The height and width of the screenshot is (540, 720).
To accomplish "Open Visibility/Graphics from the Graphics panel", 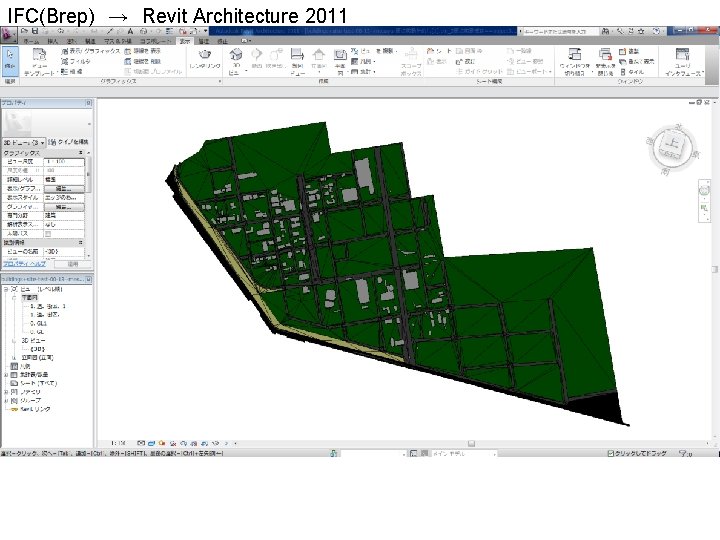I will click(91, 51).
